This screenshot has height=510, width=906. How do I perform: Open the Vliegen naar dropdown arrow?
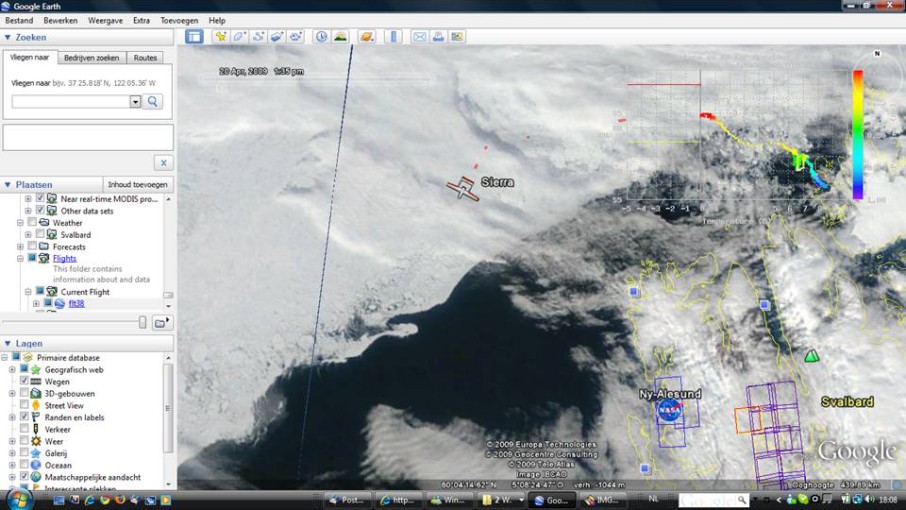tap(135, 102)
